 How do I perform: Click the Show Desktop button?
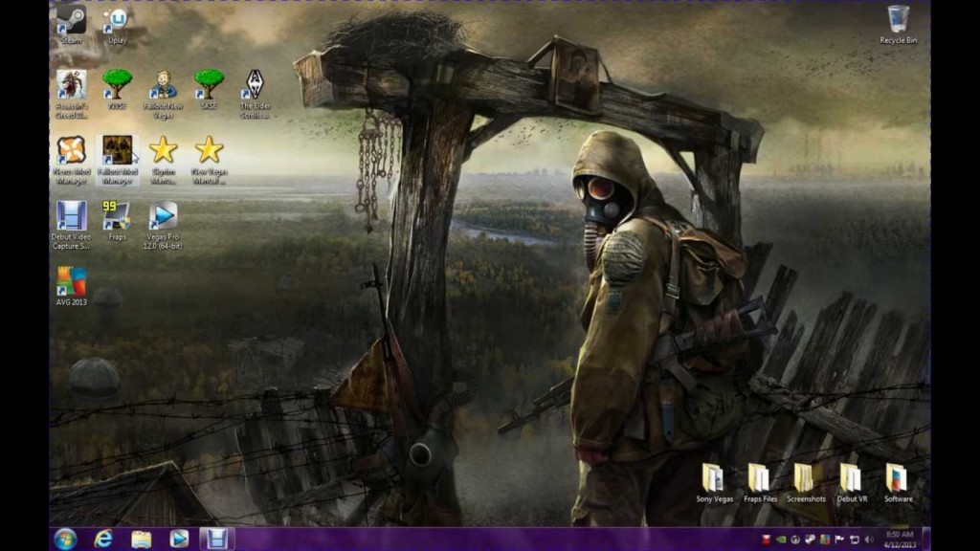click(x=926, y=540)
